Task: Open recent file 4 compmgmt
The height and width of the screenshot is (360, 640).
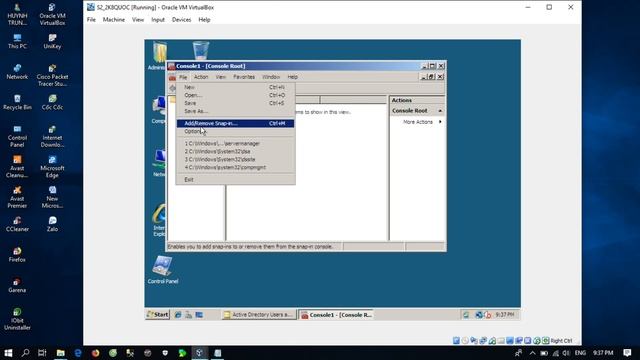Action: click(x=235, y=167)
